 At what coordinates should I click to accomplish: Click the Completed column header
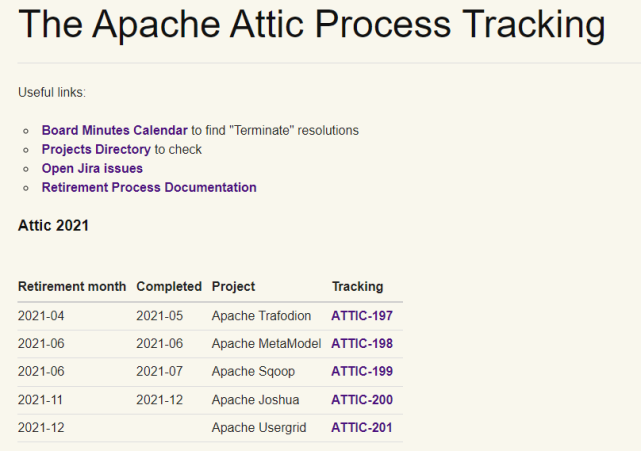click(169, 287)
